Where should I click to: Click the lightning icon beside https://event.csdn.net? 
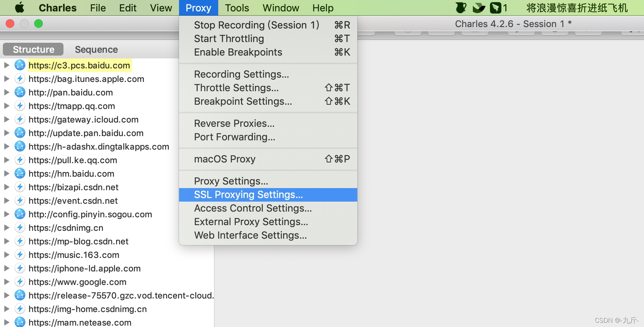point(20,201)
